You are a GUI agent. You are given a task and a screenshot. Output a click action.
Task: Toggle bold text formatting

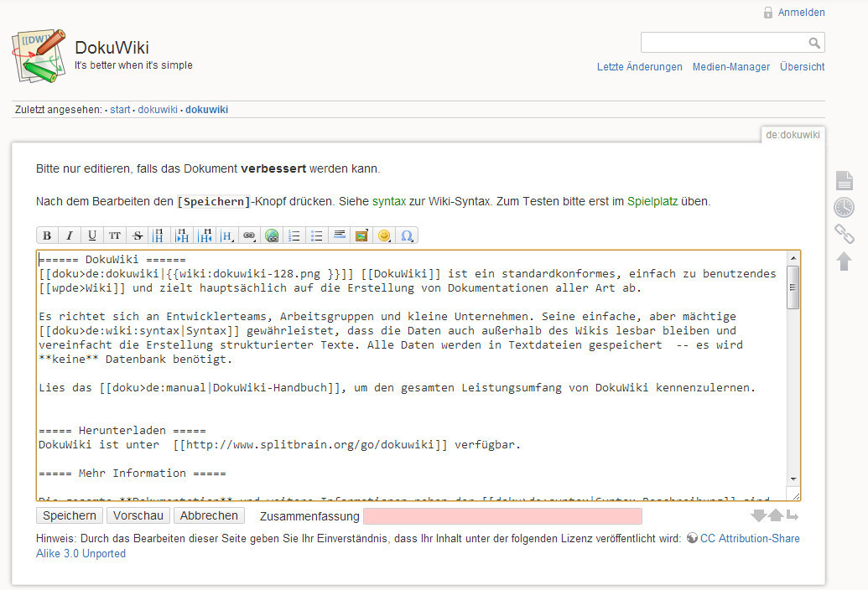[x=47, y=235]
